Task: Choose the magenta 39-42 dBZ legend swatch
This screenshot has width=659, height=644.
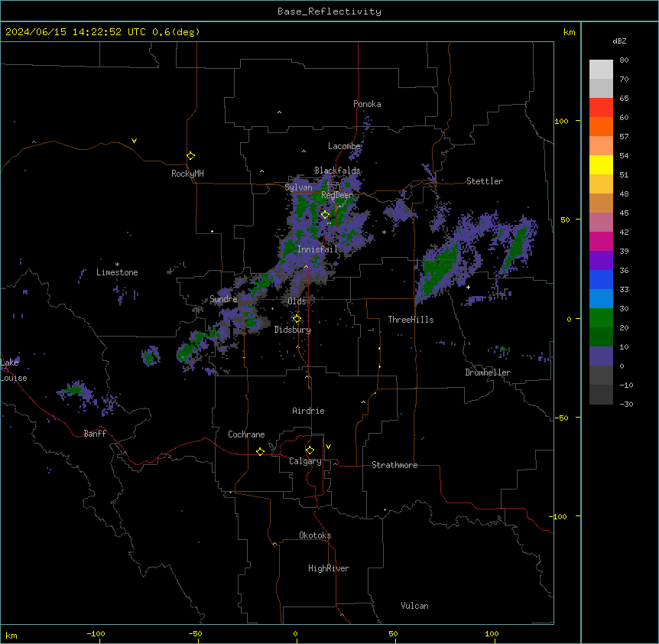Action: click(601, 241)
